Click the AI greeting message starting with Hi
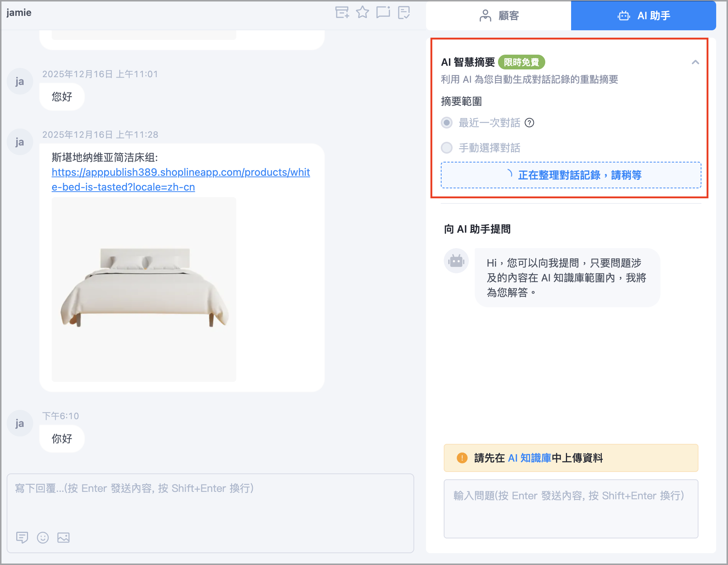 pyautogui.click(x=567, y=278)
